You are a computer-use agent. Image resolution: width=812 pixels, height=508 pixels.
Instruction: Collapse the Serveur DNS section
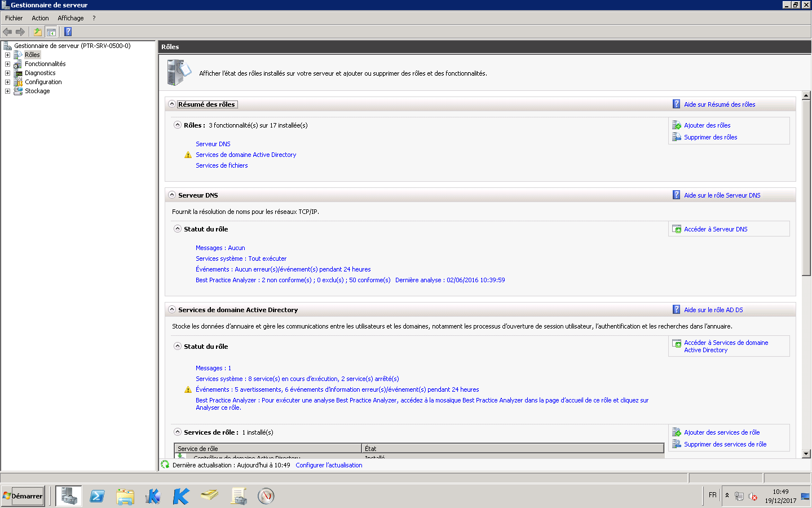click(x=172, y=195)
